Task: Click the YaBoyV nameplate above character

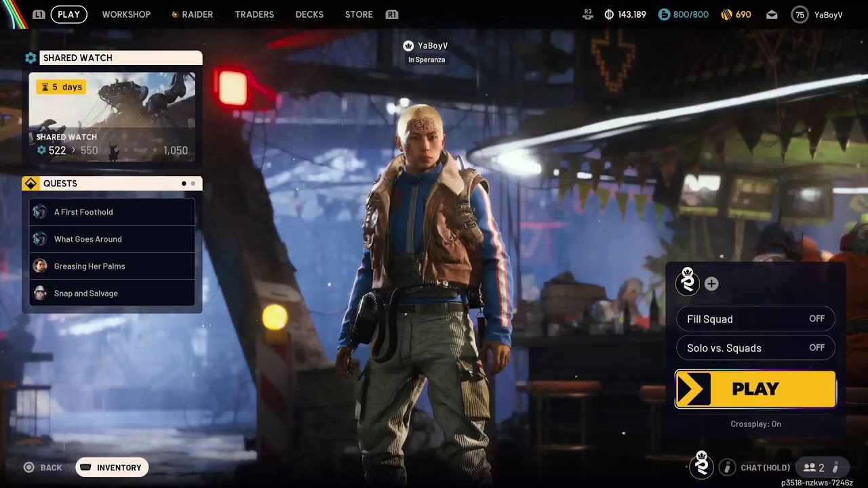Action: point(433,46)
